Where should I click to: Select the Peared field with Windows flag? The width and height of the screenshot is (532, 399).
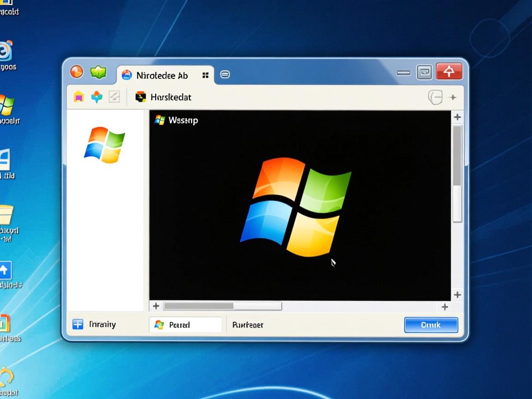pyautogui.click(x=185, y=325)
